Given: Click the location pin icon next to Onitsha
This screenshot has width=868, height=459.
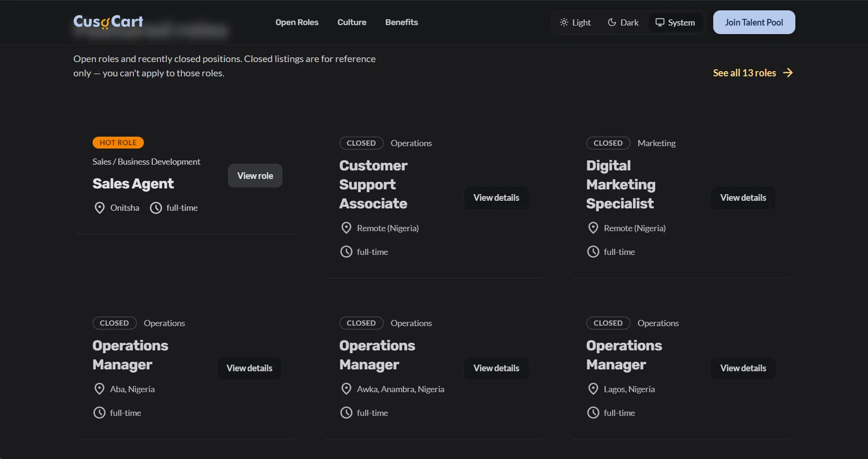Looking at the screenshot, I should pyautogui.click(x=99, y=208).
